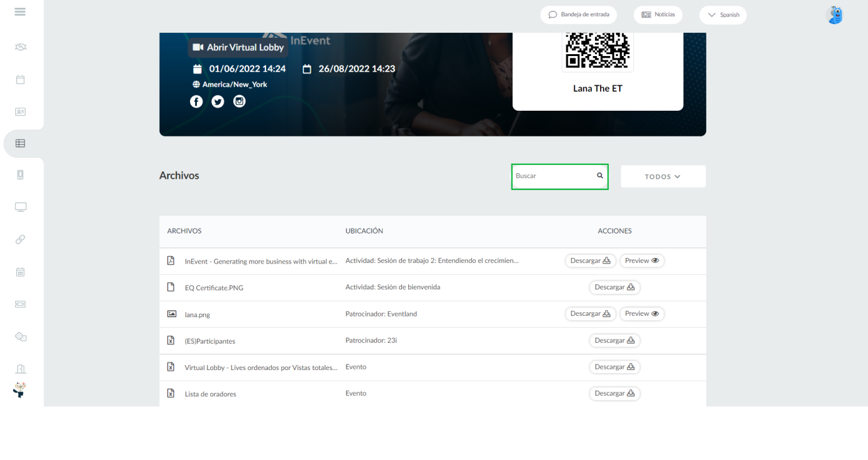Open Noticias
Screen dimensions: 868x460
click(658, 14)
